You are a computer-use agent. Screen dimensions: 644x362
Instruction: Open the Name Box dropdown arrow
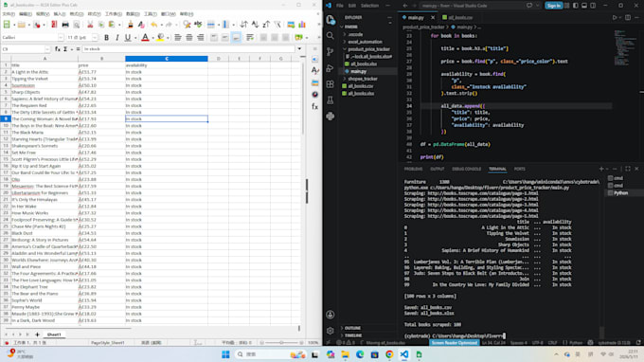pyautogui.click(x=47, y=49)
